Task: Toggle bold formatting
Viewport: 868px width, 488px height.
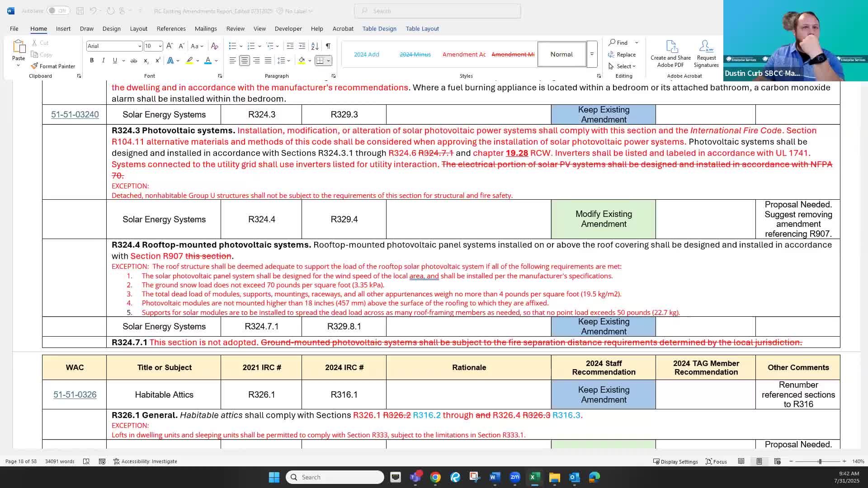Action: [x=92, y=61]
